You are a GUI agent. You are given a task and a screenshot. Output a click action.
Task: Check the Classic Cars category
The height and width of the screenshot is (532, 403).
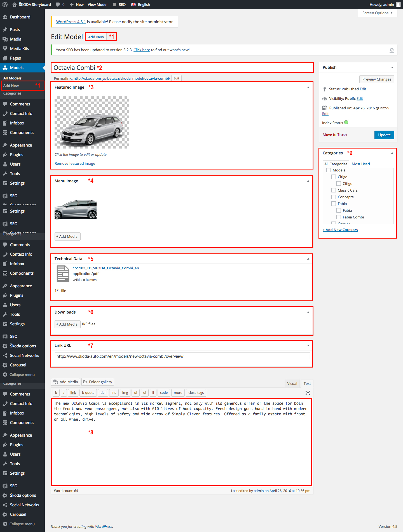point(334,190)
